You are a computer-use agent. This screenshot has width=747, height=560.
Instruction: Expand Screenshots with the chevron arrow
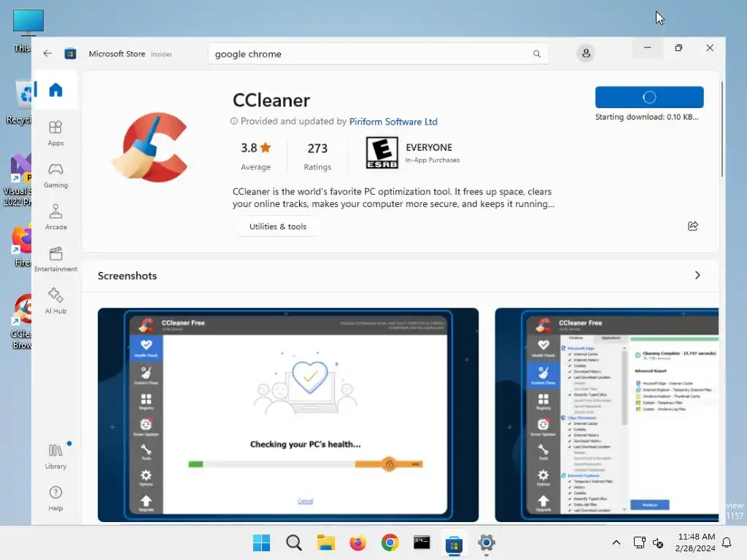tap(697, 275)
